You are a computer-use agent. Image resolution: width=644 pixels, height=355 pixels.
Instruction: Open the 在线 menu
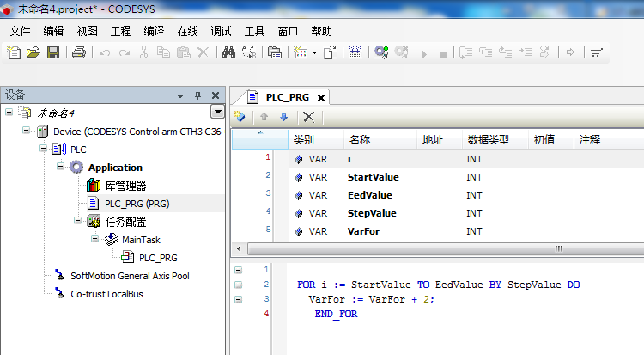[x=188, y=31]
